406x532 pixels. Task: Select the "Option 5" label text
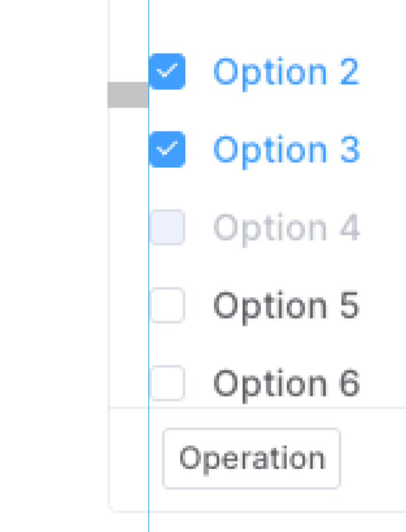tap(286, 306)
